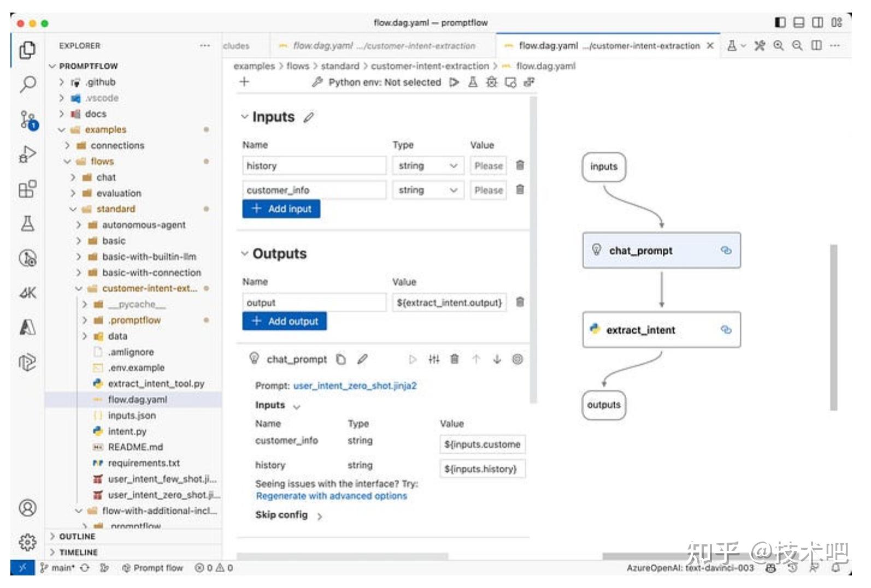Click the output name input field
This screenshot has height=588, width=871.
click(314, 302)
